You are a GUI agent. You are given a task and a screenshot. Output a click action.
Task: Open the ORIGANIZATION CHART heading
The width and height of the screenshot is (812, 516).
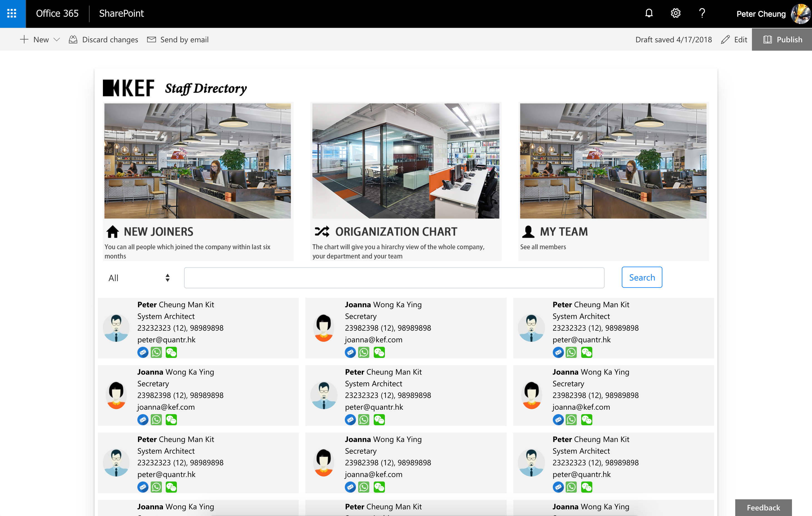click(x=396, y=232)
